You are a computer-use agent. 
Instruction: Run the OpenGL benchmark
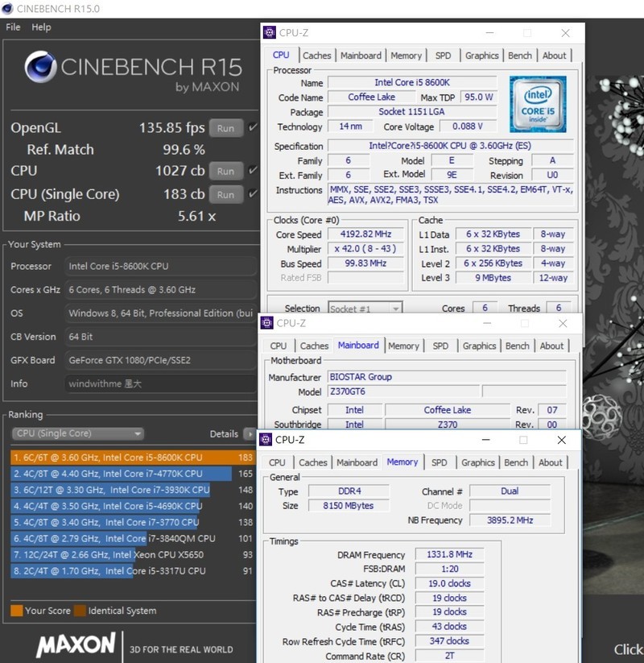(x=225, y=128)
